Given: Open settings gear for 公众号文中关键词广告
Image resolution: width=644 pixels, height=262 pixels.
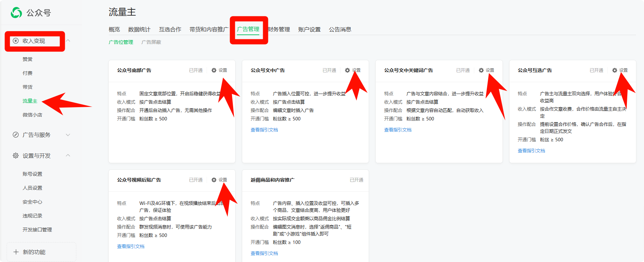Looking at the screenshot, I should [481, 70].
